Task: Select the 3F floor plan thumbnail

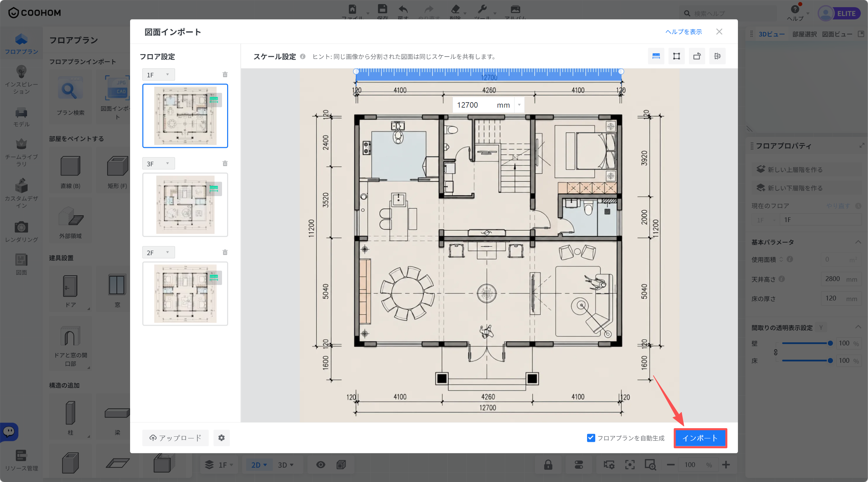Action: (x=185, y=205)
